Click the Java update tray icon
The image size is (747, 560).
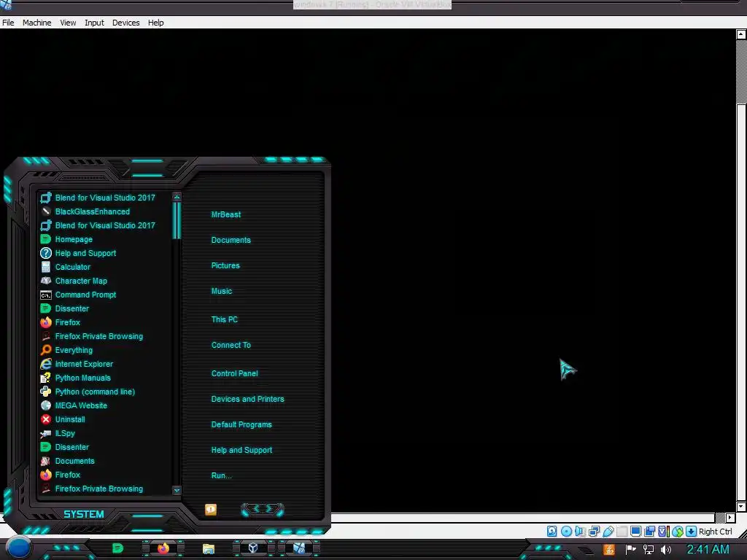tap(609, 550)
